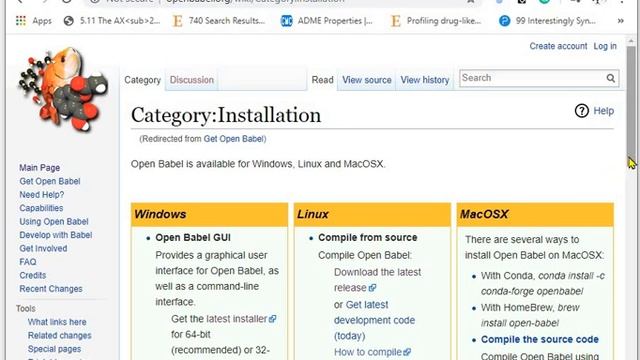Click external-link icon after 'latest installer'

[272, 319]
